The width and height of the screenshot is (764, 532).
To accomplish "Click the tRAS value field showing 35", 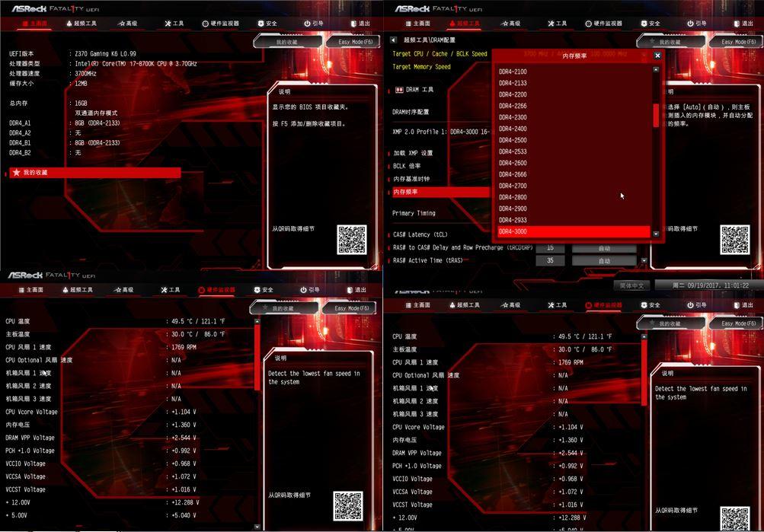I will (550, 261).
